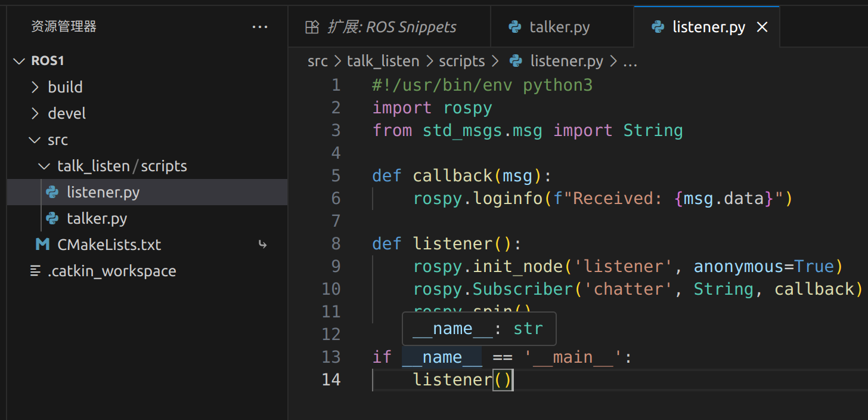The width and height of the screenshot is (868, 420).
Task: Click the Python icon on talker.py tab
Action: point(515,27)
